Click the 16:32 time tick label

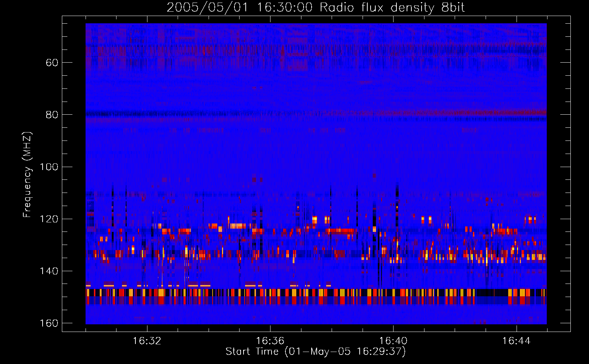pyautogui.click(x=147, y=341)
